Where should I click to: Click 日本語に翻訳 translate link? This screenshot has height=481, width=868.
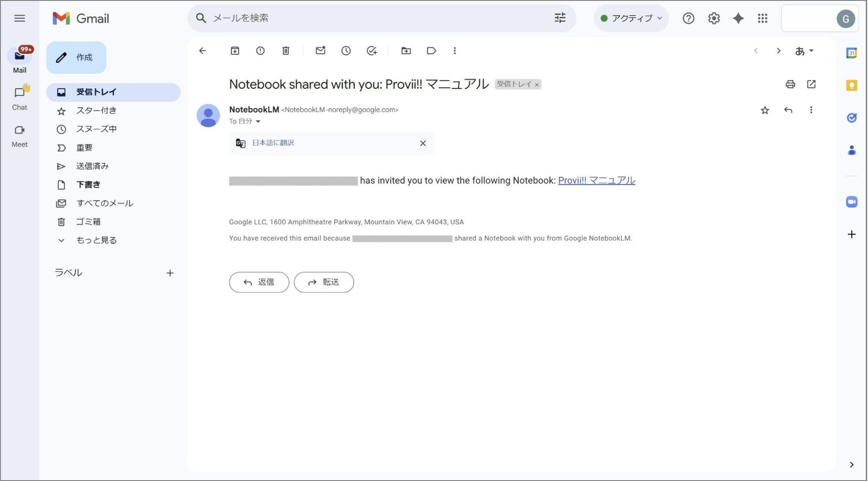pyautogui.click(x=273, y=143)
